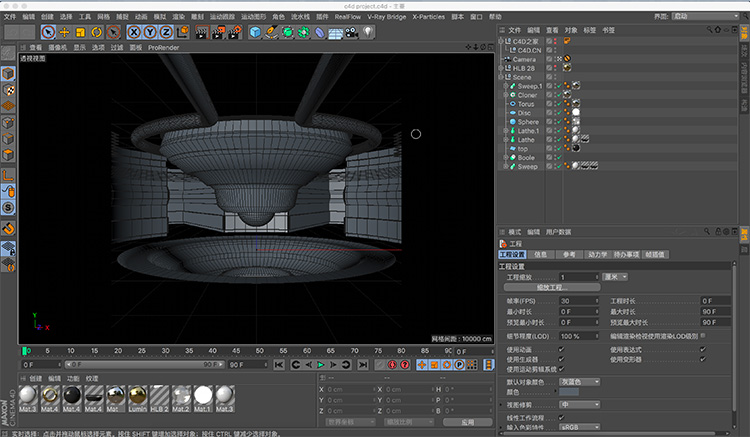Activate the Scale tool
This screenshot has height=437, width=750.
pyautogui.click(x=80, y=32)
